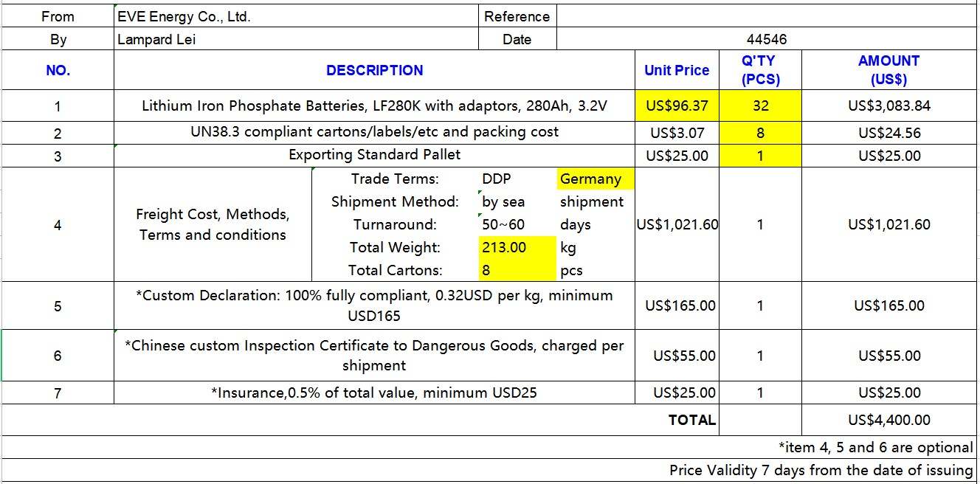Click the DESCRIPTION column header
The width and height of the screenshot is (980, 484).
pos(375,70)
